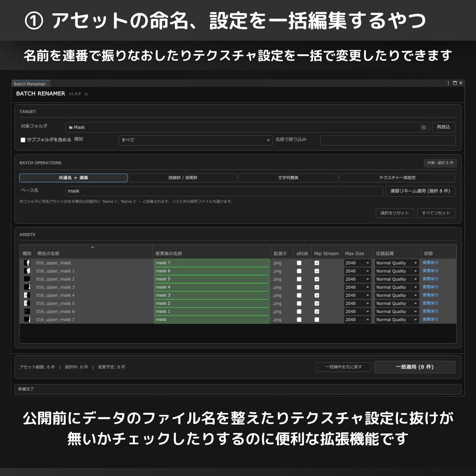Viewport: 476px width, 476px height.
Task: Click 一括適用 (8 件) button
Action: 414,367
